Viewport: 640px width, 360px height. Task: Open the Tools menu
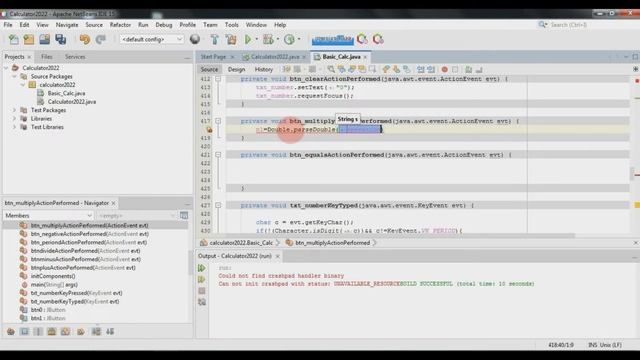[231, 25]
